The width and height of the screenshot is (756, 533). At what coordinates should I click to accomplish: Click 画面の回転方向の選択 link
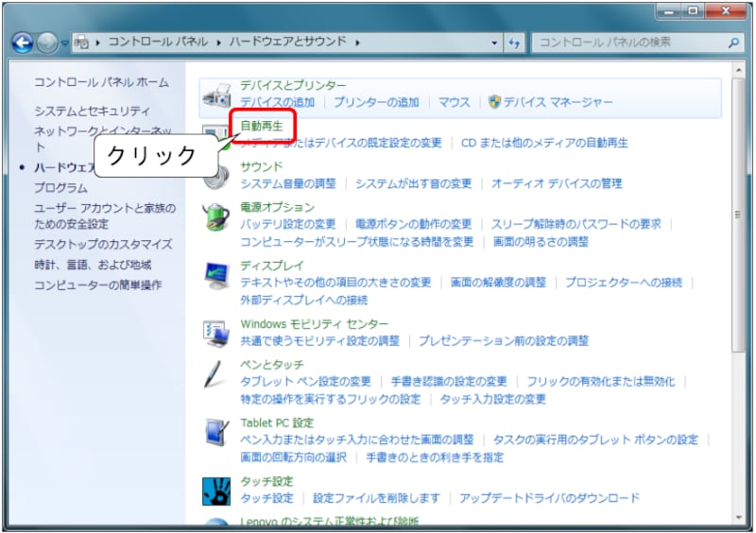coord(293,457)
